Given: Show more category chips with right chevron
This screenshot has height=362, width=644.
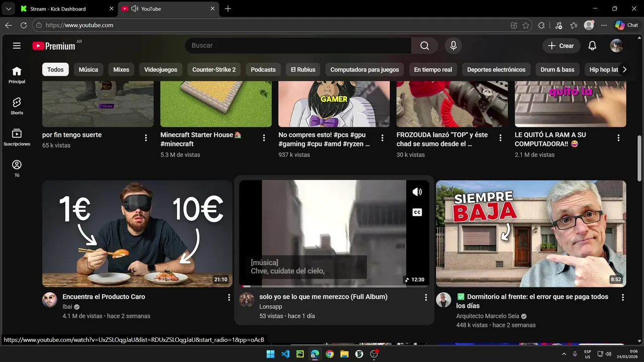Looking at the screenshot, I should tap(624, 69).
